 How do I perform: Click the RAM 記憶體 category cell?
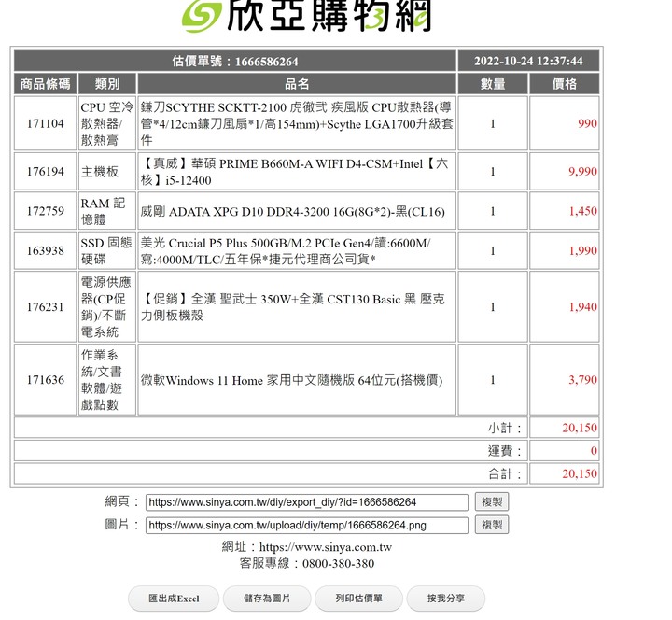click(x=107, y=211)
